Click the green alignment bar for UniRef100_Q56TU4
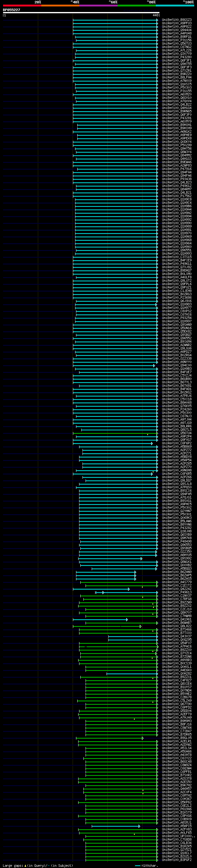The height and width of the screenshot is (868, 197). 115,433
